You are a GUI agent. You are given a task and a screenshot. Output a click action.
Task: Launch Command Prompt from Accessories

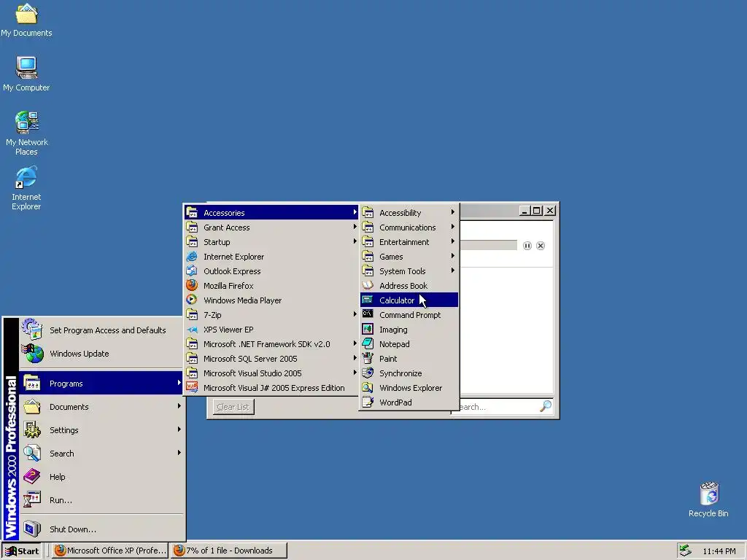(x=409, y=315)
